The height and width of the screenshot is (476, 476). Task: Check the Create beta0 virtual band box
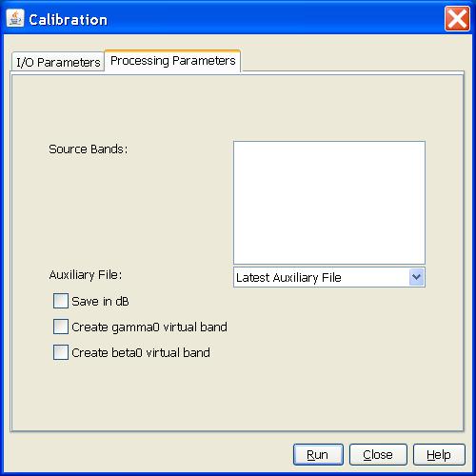pos(61,352)
